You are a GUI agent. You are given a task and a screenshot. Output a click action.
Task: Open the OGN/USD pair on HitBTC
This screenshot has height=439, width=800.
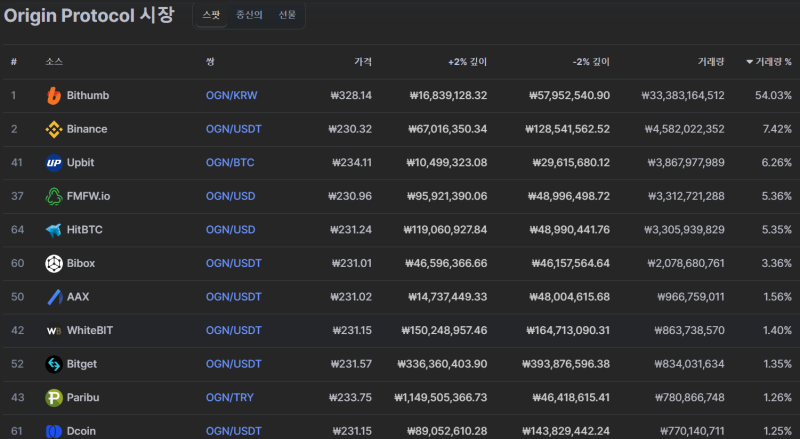point(231,230)
